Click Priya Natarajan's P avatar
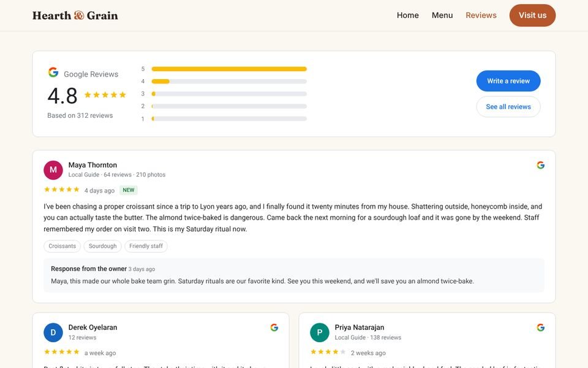Image resolution: width=588 pixels, height=368 pixels. tap(320, 332)
